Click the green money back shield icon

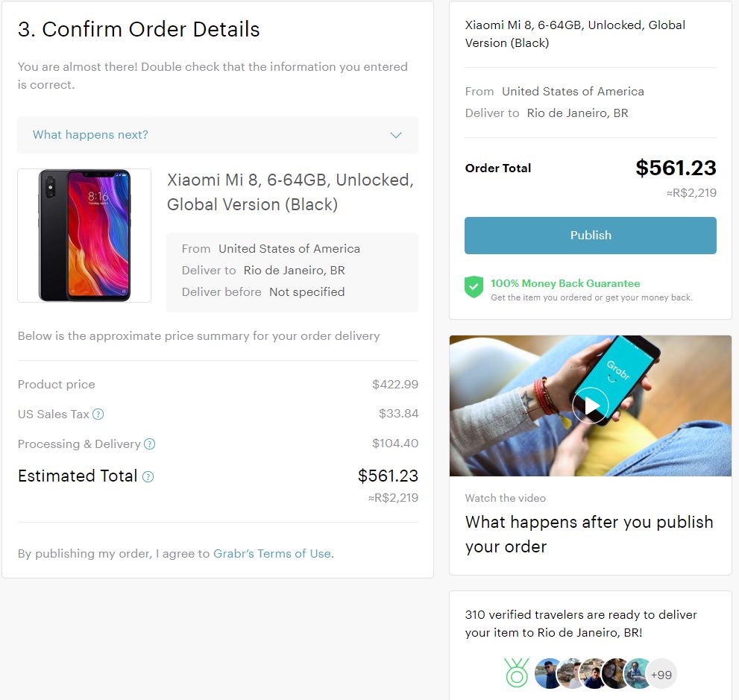click(x=474, y=288)
